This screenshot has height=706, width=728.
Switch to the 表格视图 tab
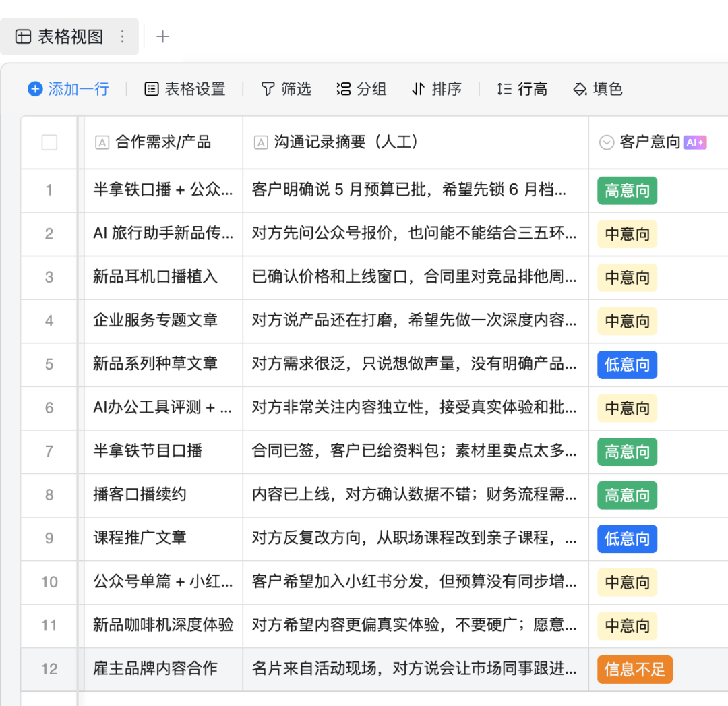[x=69, y=36]
